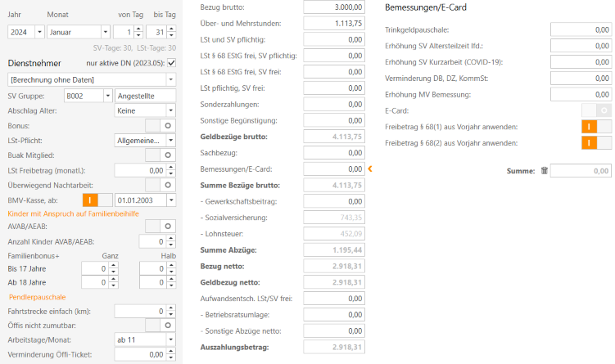Viewport: 615px width, 364px height.
Task: Open the LSt-Pflicht dropdown
Action: [171, 140]
